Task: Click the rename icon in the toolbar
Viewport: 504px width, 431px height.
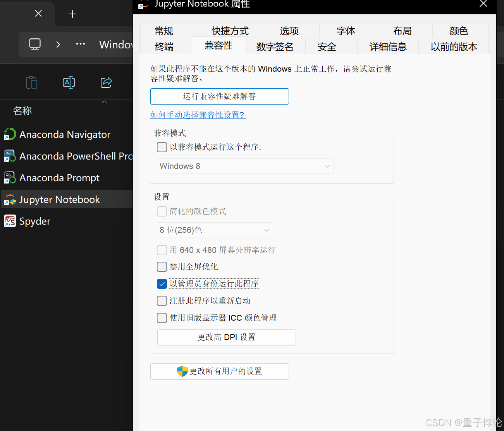Action: (69, 82)
